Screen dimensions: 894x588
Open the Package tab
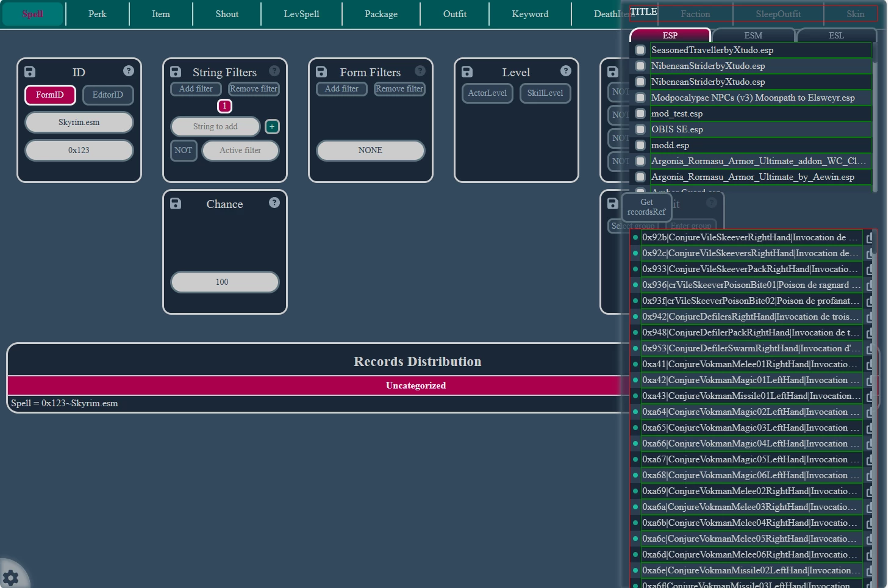point(381,14)
